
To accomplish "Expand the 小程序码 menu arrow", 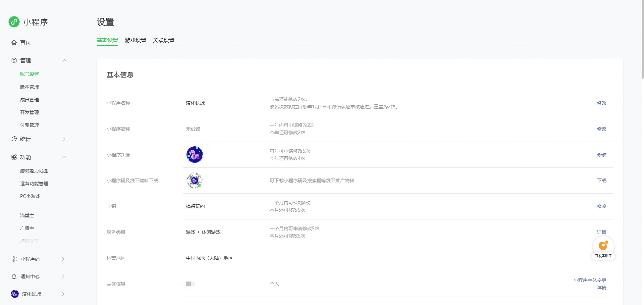I will point(63,259).
